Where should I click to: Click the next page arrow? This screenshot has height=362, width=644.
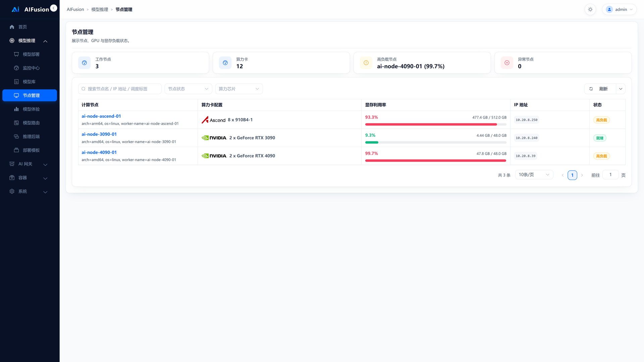[582, 175]
